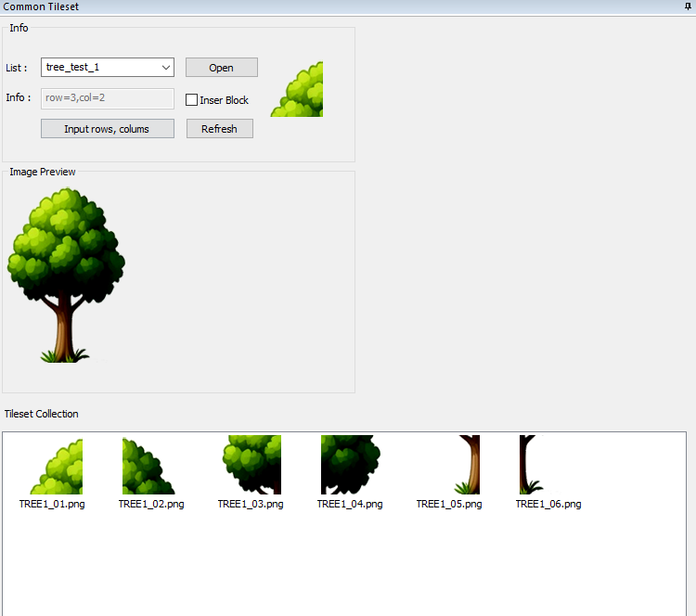
Task: Click the TREE1_06.png file name label
Action: click(x=548, y=505)
